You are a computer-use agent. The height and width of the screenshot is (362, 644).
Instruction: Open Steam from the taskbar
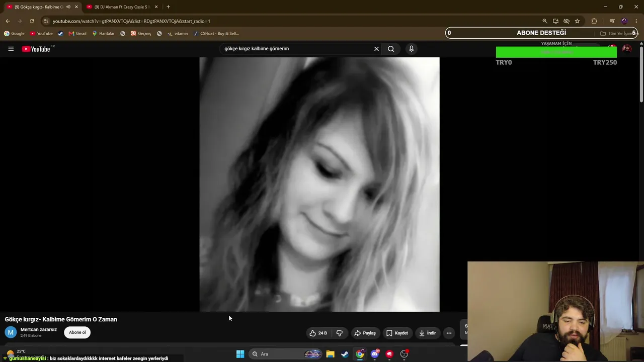coord(345,354)
